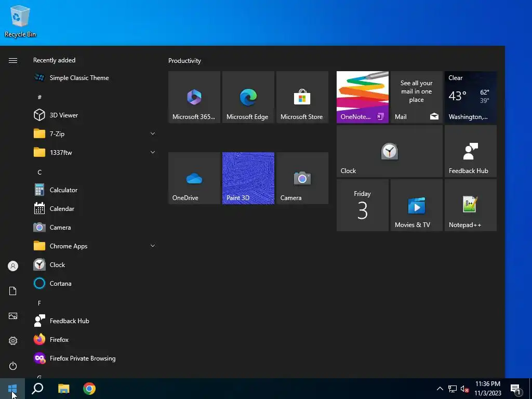Open the clock showing 11:36 PM
This screenshot has height=399, width=532.
pos(487,389)
